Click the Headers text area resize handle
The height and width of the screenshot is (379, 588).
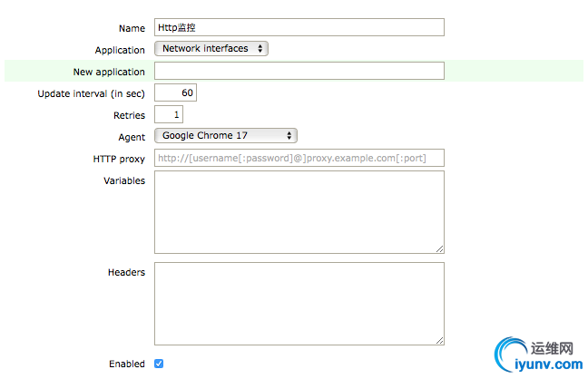tap(440, 340)
